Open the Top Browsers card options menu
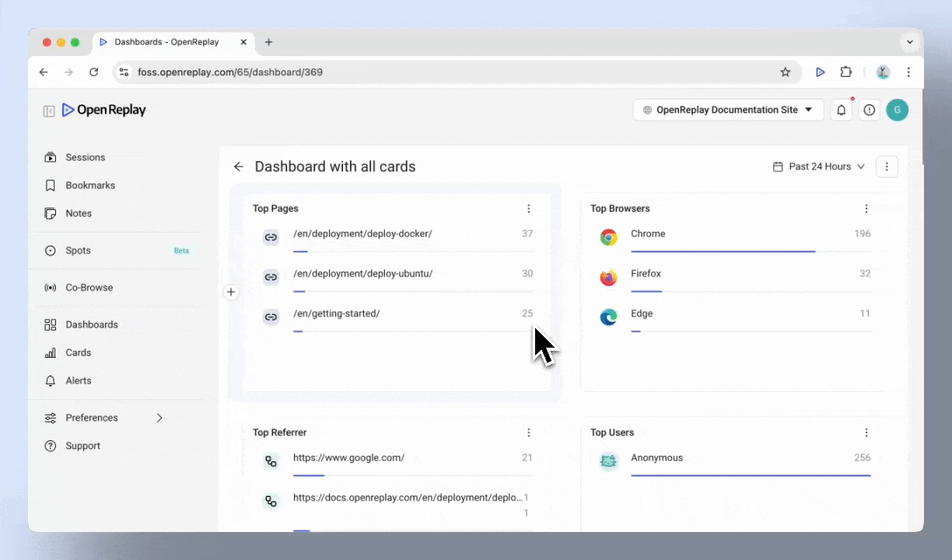The image size is (952, 560). coord(866,208)
